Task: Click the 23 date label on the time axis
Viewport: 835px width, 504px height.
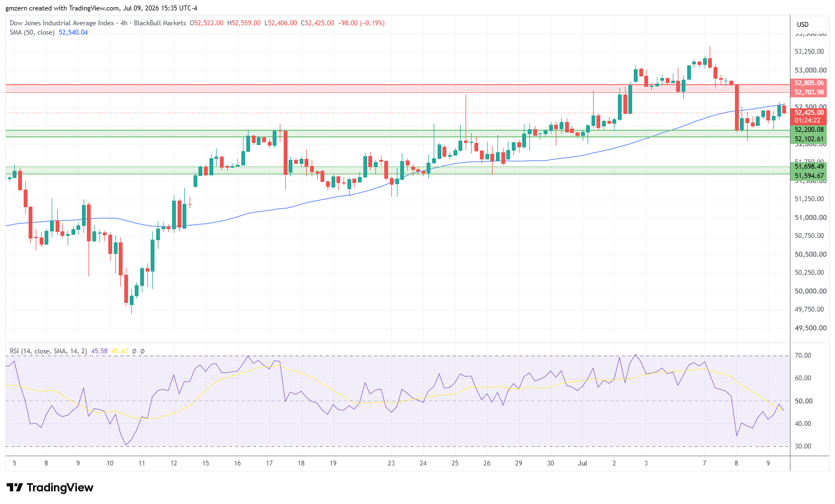Action: pos(391,463)
